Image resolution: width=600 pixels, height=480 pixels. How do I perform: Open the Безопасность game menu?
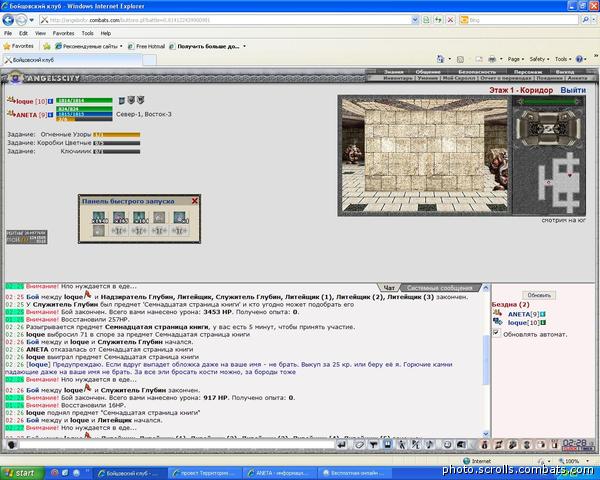(x=477, y=72)
